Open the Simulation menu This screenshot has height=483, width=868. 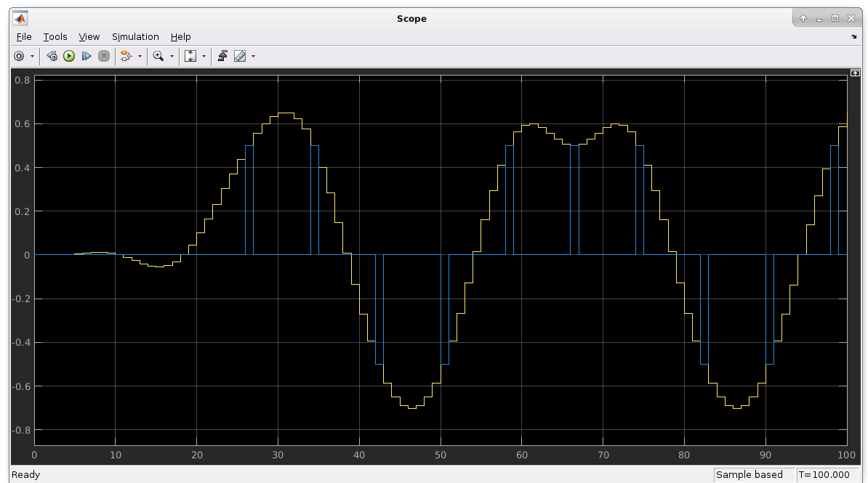(x=135, y=36)
